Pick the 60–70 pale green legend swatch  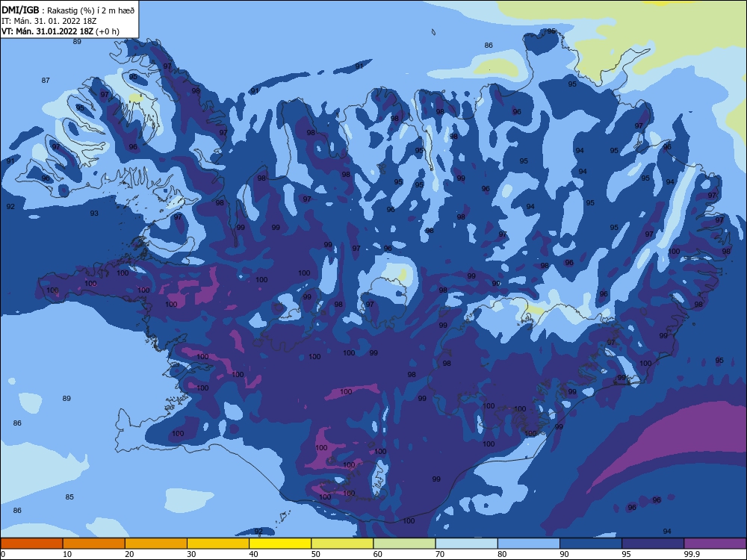pyautogui.click(x=404, y=544)
